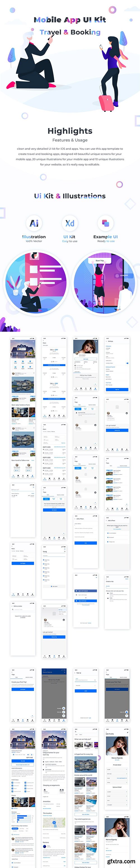Go back from Add a Place form
The height and width of the screenshot is (868, 140).
pos(75,519)
